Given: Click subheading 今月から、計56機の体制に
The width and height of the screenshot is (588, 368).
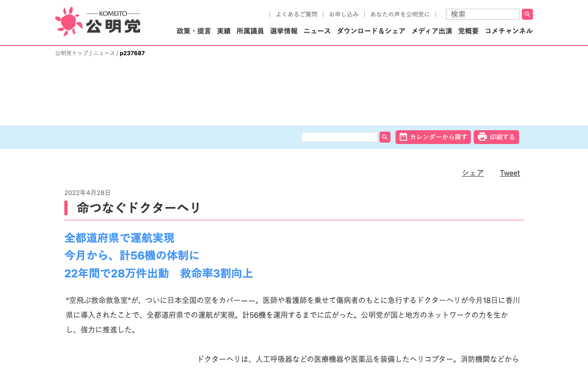Looking at the screenshot, I should [132, 256].
